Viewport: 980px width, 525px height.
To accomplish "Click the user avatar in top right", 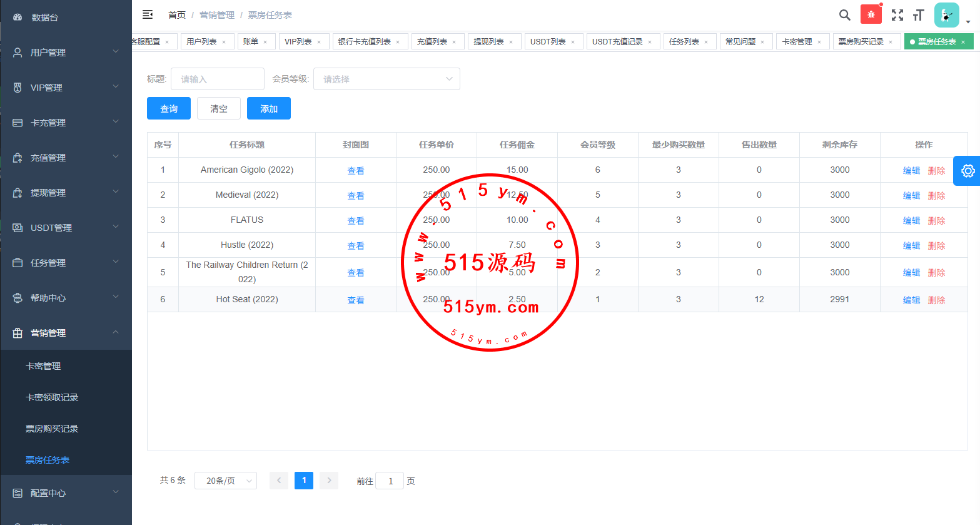I will pyautogui.click(x=946, y=15).
